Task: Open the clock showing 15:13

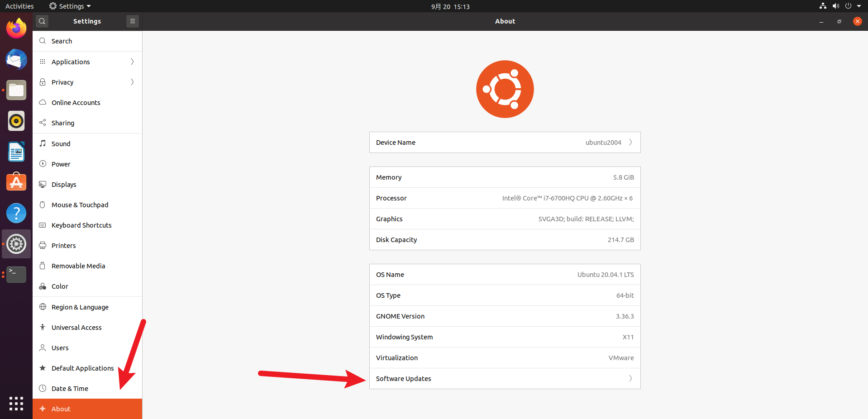Action: pyautogui.click(x=450, y=6)
